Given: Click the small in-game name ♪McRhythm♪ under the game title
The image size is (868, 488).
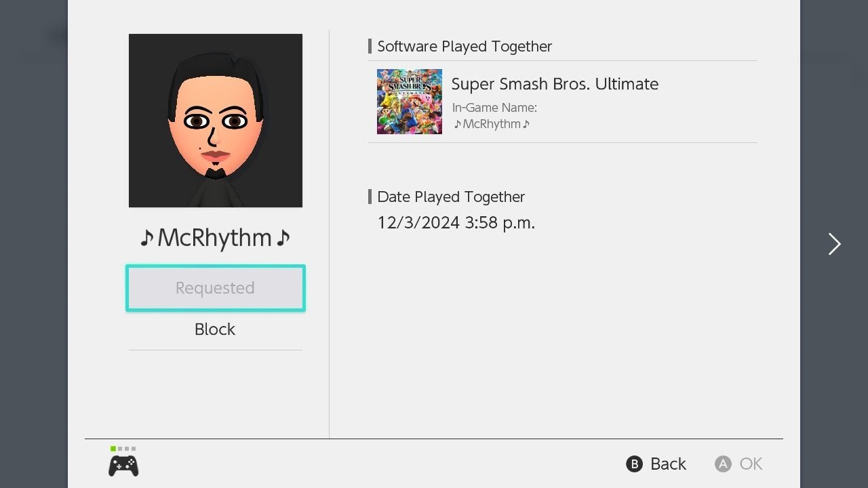Looking at the screenshot, I should (492, 124).
